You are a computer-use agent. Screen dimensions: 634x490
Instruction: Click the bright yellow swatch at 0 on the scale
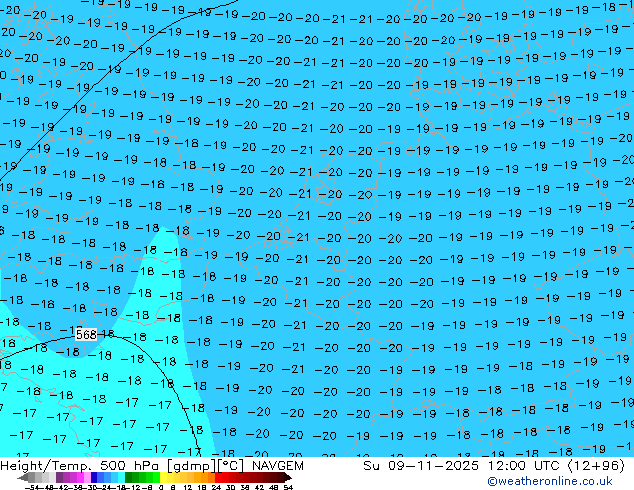tap(163, 477)
